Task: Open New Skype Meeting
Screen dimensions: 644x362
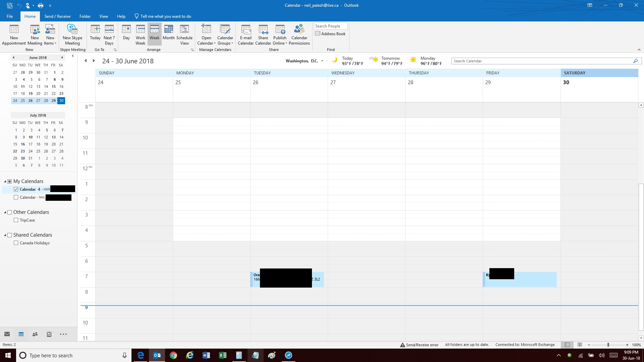Action: point(72,35)
